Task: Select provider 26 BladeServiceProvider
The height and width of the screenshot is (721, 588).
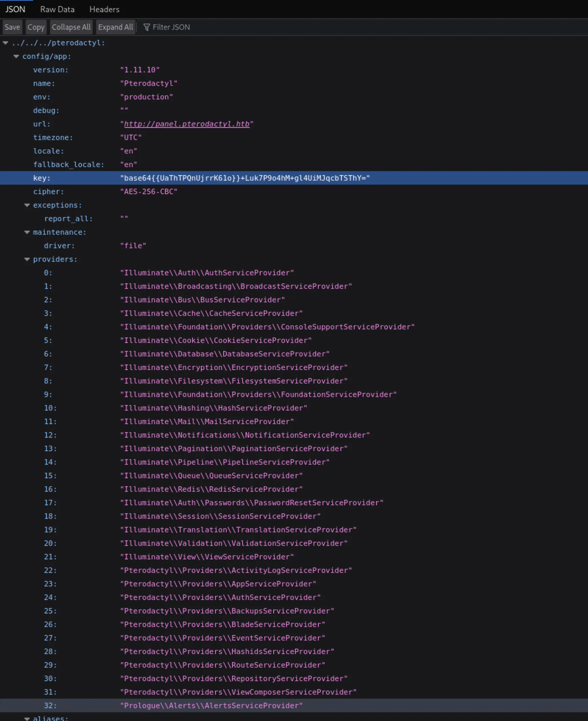Action: click(x=294, y=625)
